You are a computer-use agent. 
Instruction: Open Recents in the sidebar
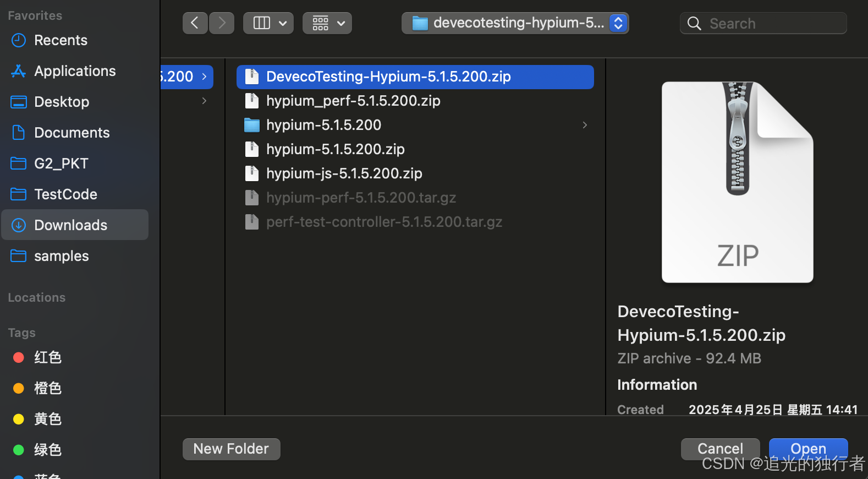pos(75,40)
